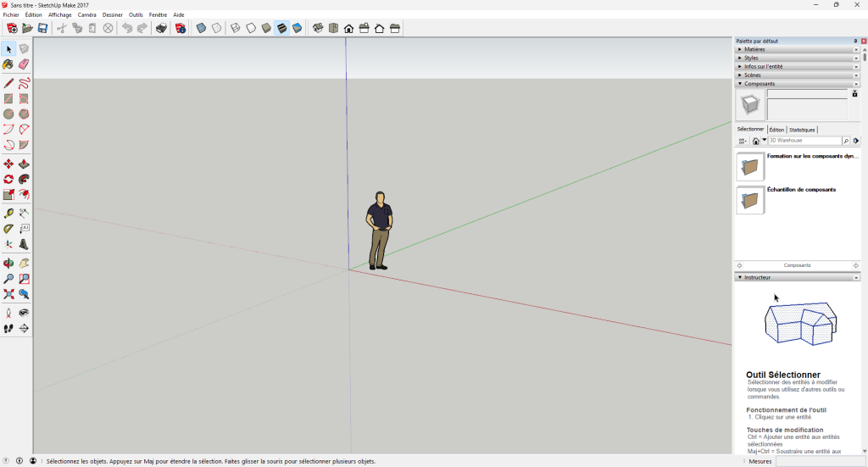Image resolution: width=868 pixels, height=467 pixels.
Task: Open Échantillon de composants collection
Action: [801, 189]
